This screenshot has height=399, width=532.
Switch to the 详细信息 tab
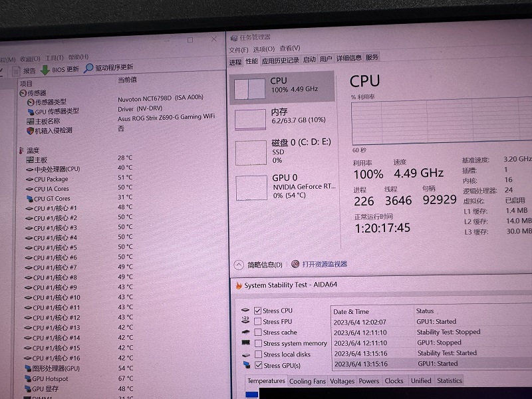point(348,58)
